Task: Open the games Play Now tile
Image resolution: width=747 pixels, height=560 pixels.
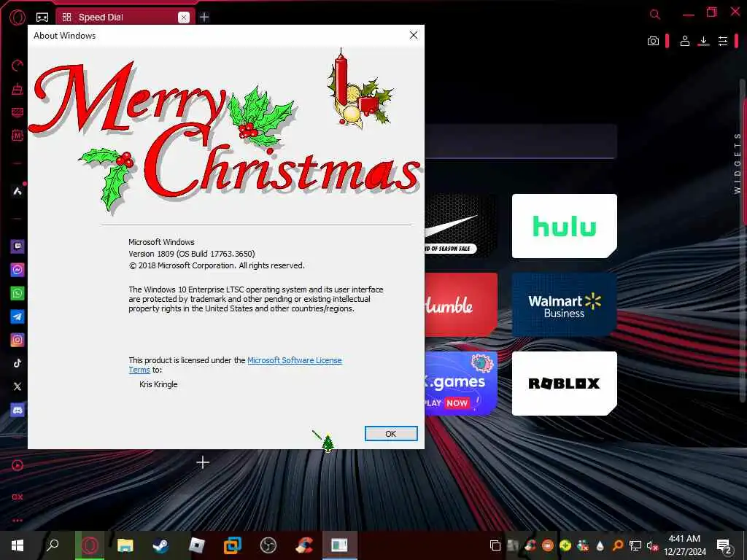Action: coord(461,384)
